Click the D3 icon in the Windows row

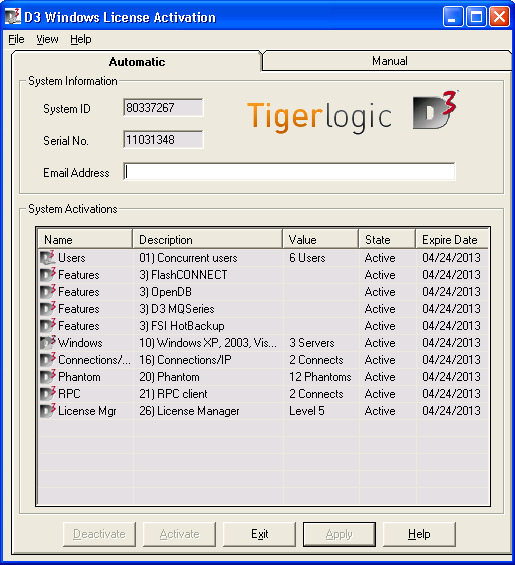click(48, 342)
